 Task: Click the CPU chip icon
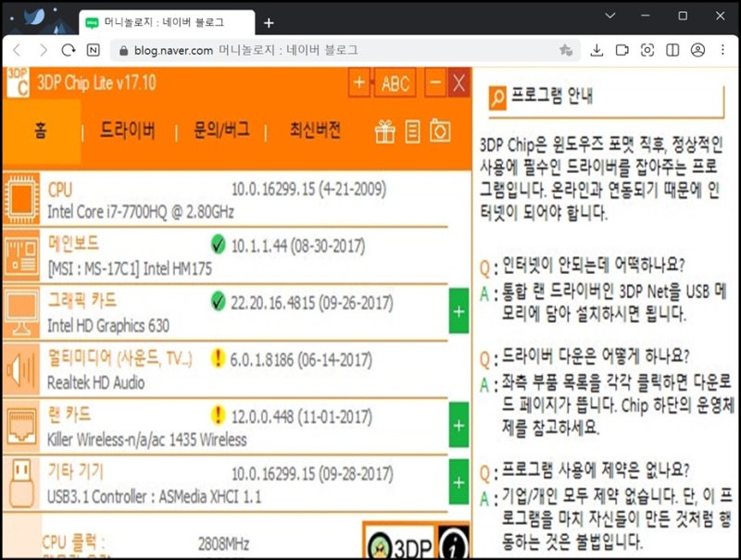21,197
